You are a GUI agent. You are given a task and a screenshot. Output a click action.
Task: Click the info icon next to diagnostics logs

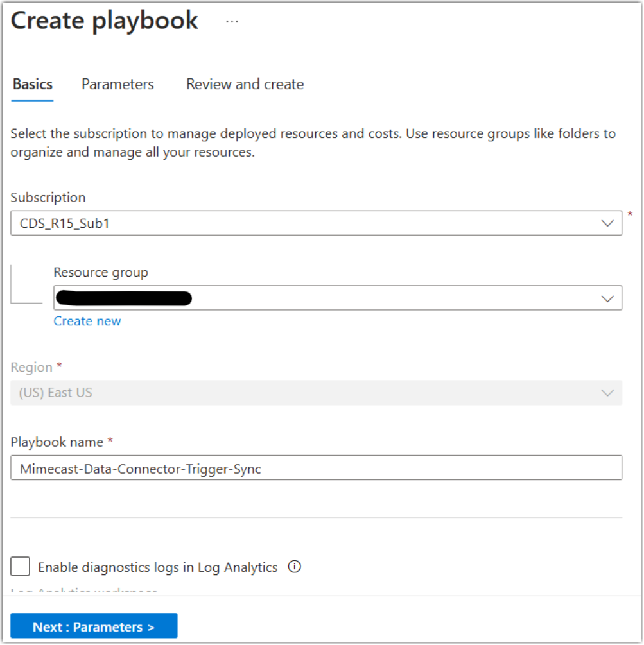pos(294,567)
